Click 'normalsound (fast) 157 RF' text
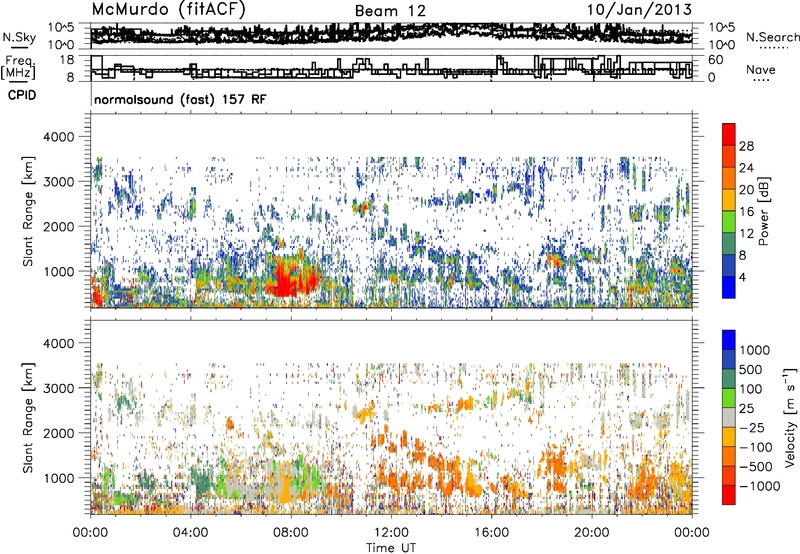The height and width of the screenshot is (554, 800). pos(180,99)
